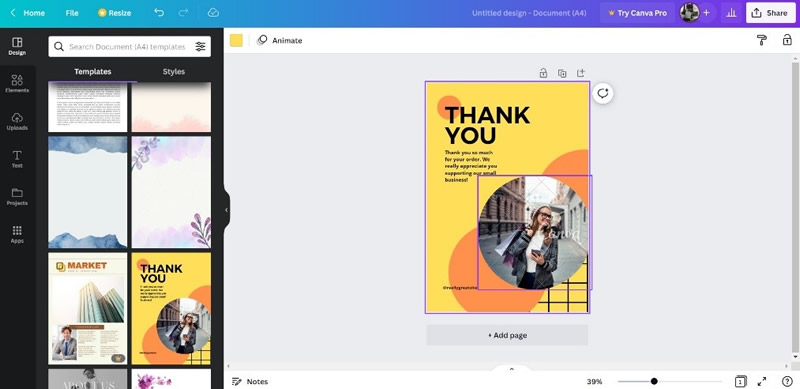Open the copy style paint roller
The width and height of the screenshot is (800, 389).
[762, 40]
